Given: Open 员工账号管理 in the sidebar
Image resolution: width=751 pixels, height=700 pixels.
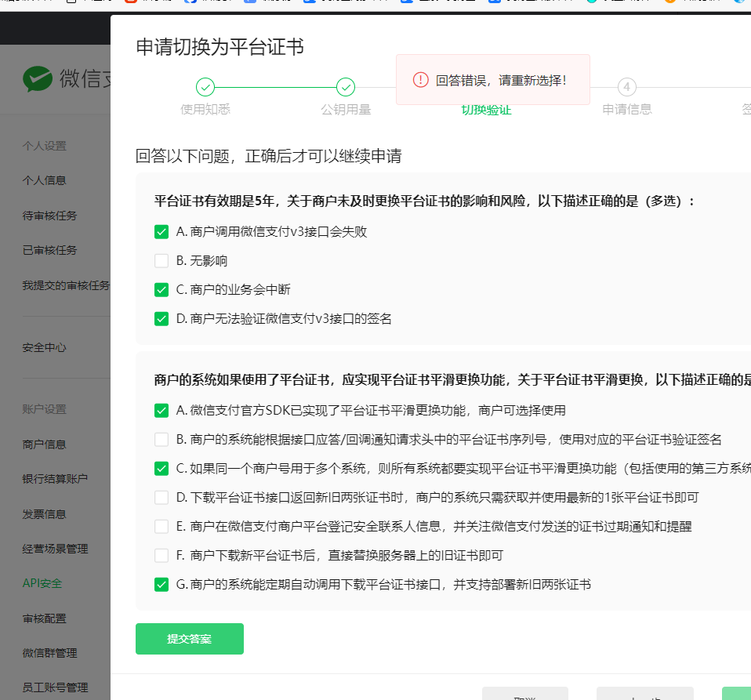Looking at the screenshot, I should point(55,687).
